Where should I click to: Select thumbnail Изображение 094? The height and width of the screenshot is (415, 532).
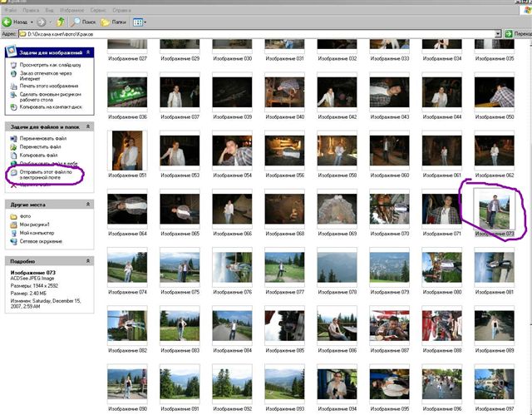337,383
